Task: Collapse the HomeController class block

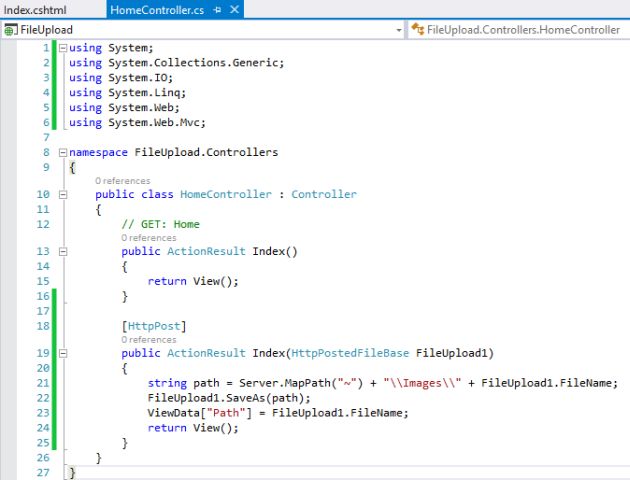Action: pyautogui.click(x=63, y=195)
